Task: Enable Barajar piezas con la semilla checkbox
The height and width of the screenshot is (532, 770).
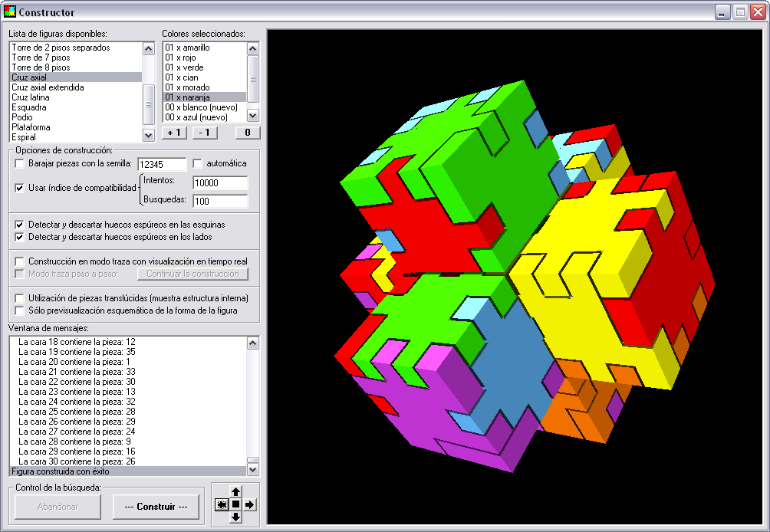Action: [20, 163]
